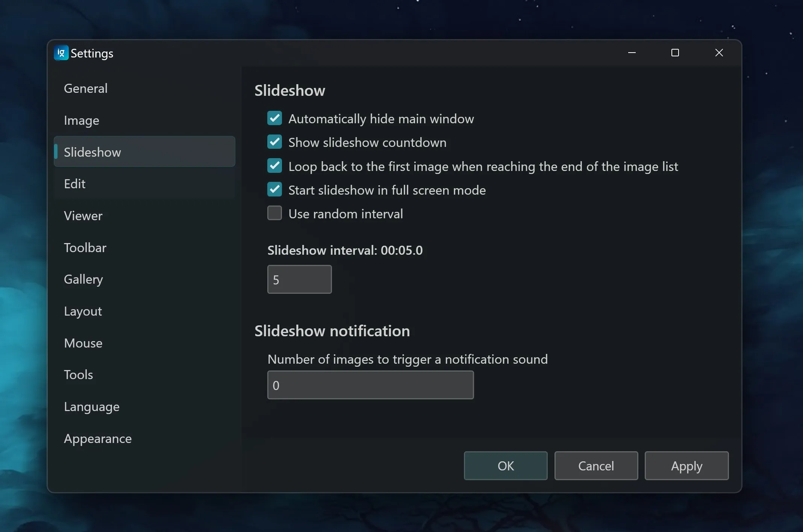Viewport: 803px width, 532px height.
Task: Uncheck Automatically hide main window
Action: pos(274,118)
